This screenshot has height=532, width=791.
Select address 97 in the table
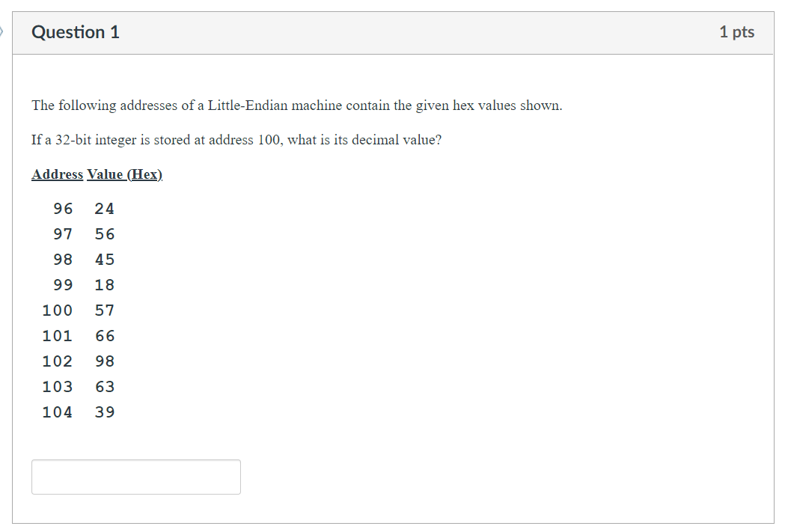click(x=63, y=233)
